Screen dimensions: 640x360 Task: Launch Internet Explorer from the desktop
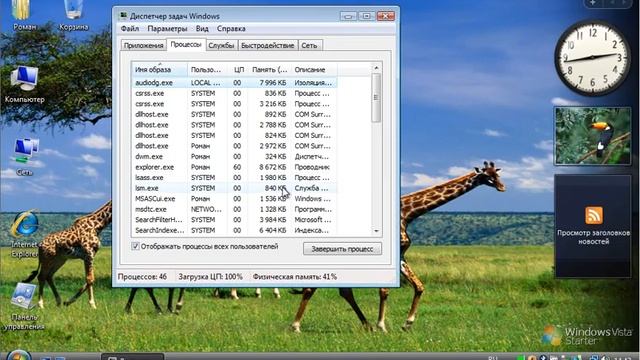25,233
